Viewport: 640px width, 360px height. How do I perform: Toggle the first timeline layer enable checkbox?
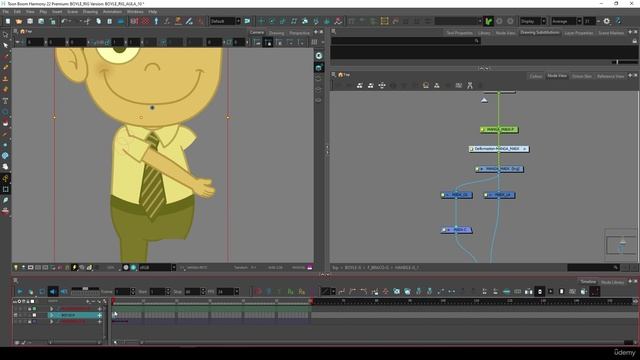(34, 309)
